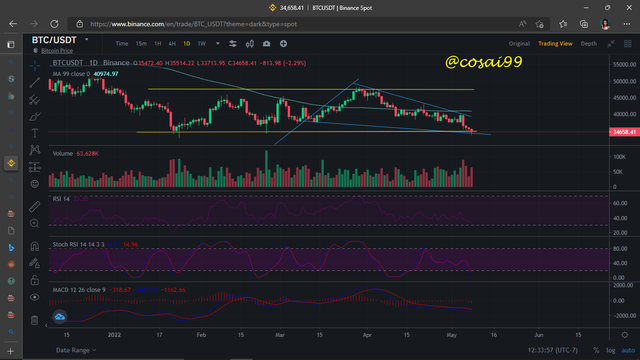This screenshot has width=640, height=360.
Task: Toggle log scale mode
Action: (x=611, y=350)
